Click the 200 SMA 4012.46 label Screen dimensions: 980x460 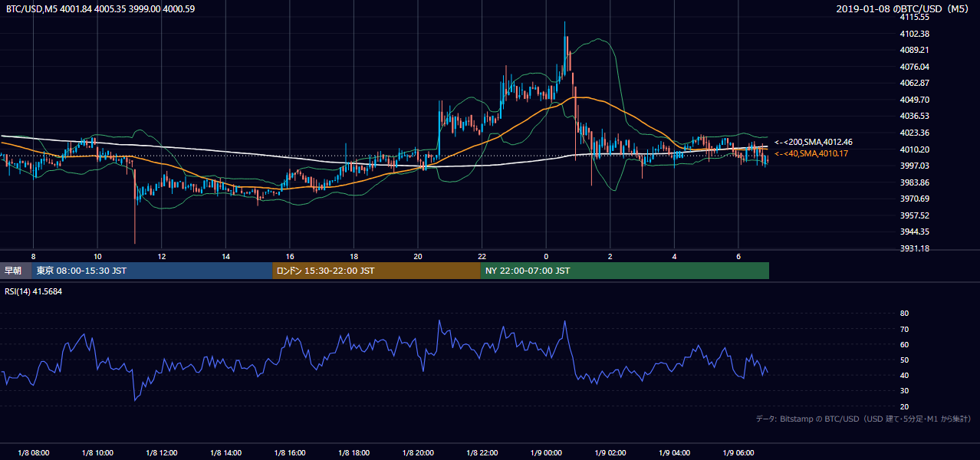point(814,142)
